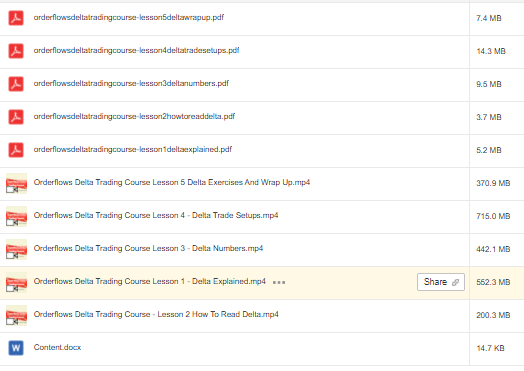Open Lesson 3 - Delta Numbers.mp4

[148, 249]
